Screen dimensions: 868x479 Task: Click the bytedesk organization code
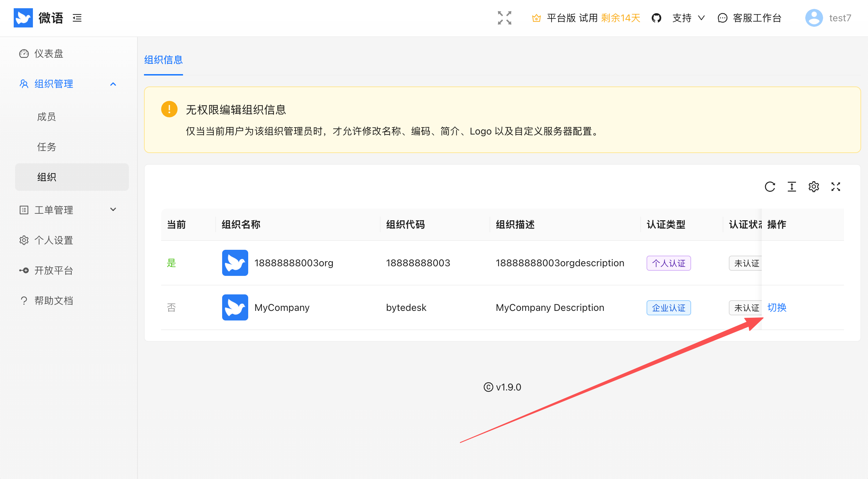click(406, 307)
